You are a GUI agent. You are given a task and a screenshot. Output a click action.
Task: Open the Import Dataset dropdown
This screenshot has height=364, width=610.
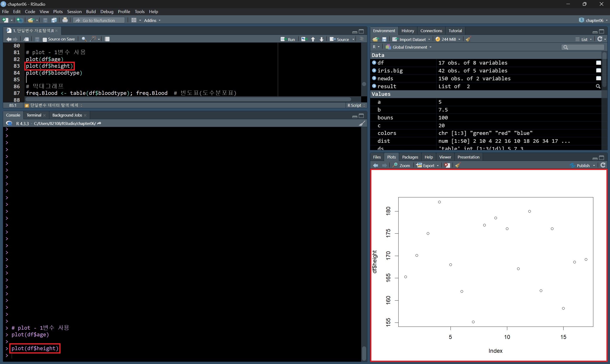[x=411, y=39]
